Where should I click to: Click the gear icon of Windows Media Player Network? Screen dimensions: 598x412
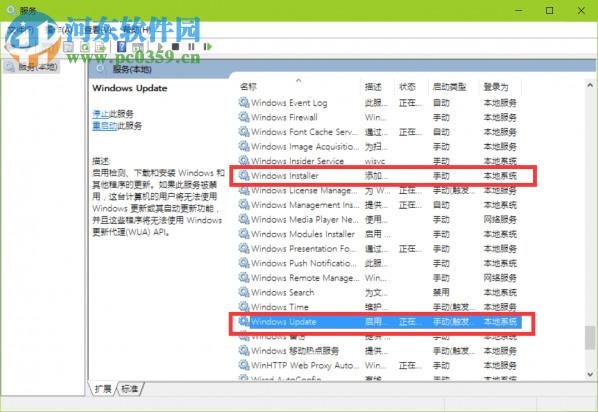point(244,219)
